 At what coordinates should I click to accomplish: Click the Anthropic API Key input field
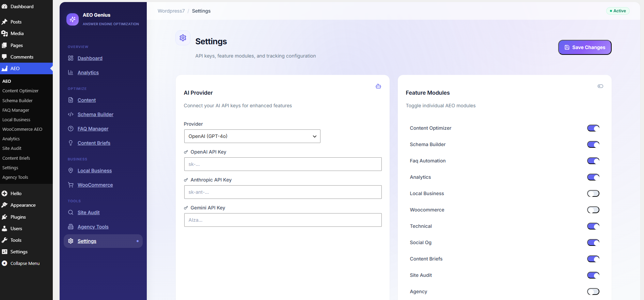(x=283, y=192)
